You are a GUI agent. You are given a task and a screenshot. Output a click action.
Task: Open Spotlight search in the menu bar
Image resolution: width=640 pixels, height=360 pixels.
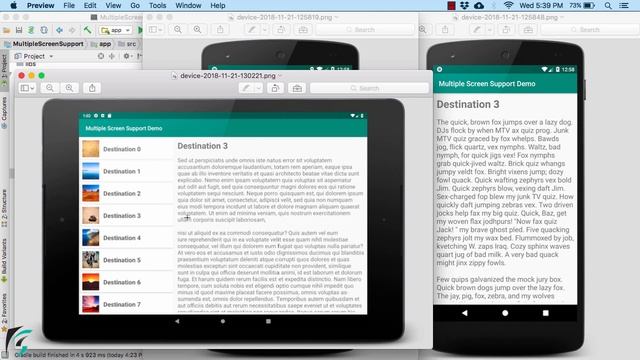(x=608, y=5)
